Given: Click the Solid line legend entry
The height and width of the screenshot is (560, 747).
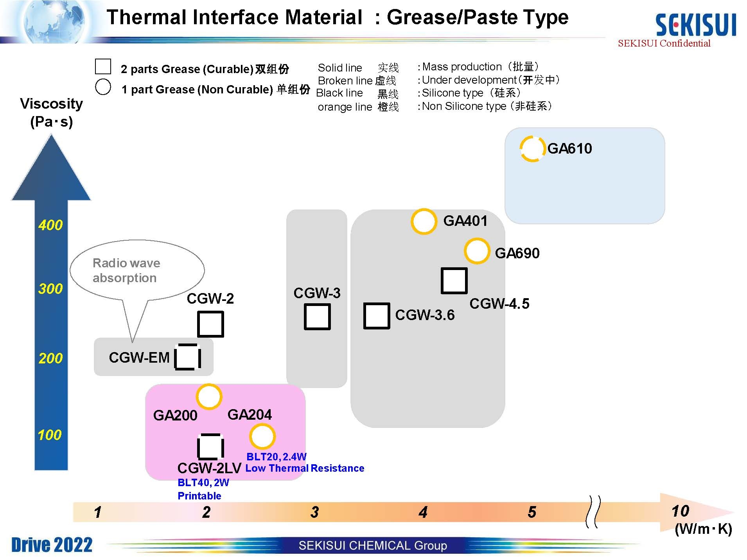Looking at the screenshot, I should point(358,68).
